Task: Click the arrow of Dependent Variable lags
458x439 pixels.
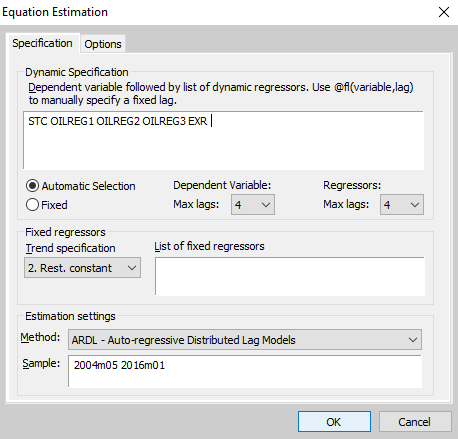Action: 266,204
